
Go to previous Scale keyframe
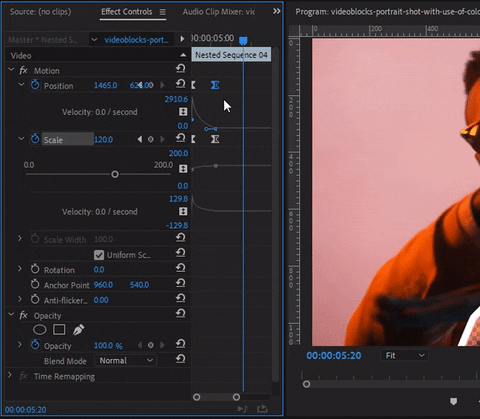click(140, 139)
